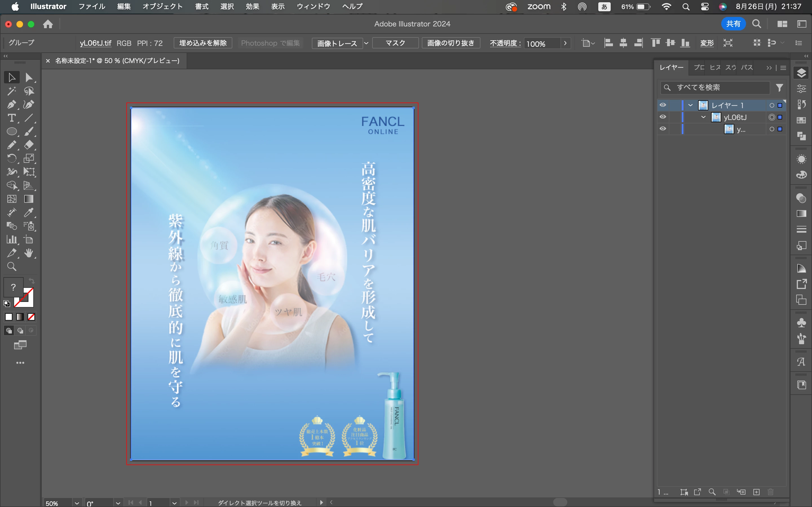The image size is (812, 507).
Task: Select the Zoom tool in toolbar
Action: [11, 266]
